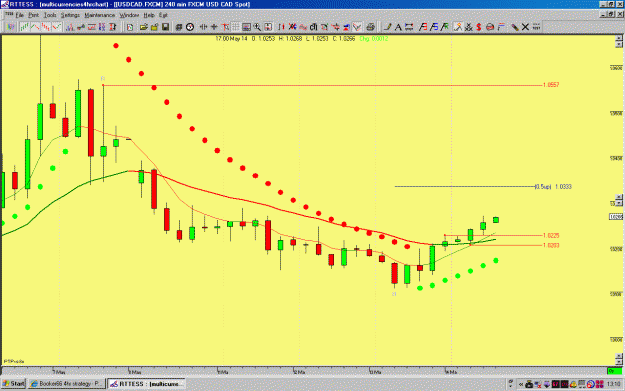Save the chart with floppy disk icon
Viewport: 625px width, 391px height.
[x=165, y=27]
